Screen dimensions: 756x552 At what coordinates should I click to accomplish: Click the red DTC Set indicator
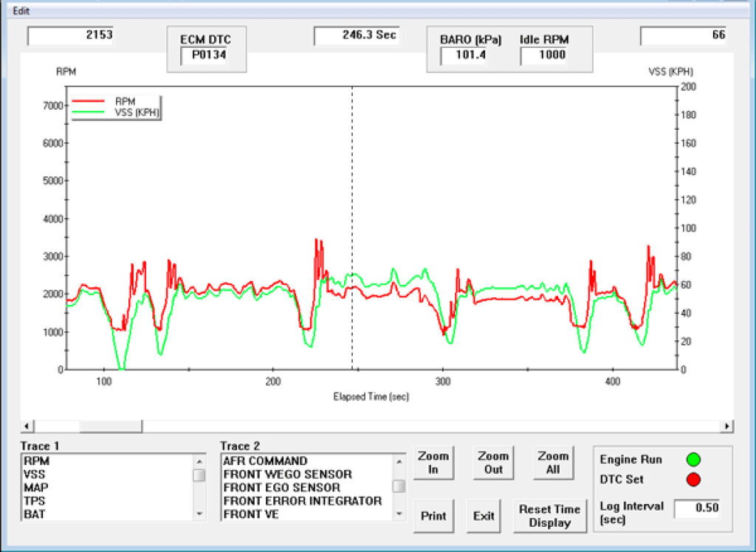coord(693,480)
